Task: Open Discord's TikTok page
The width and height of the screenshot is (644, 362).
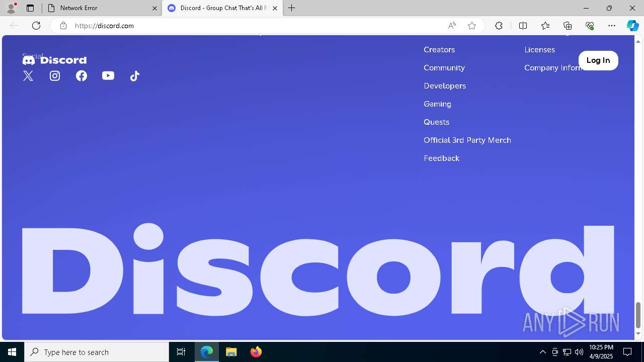Action: pos(135,76)
